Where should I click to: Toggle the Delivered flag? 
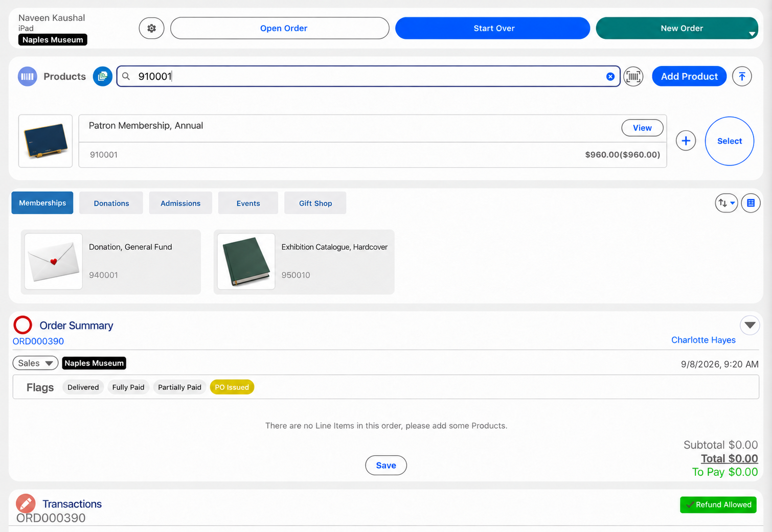pos(83,387)
